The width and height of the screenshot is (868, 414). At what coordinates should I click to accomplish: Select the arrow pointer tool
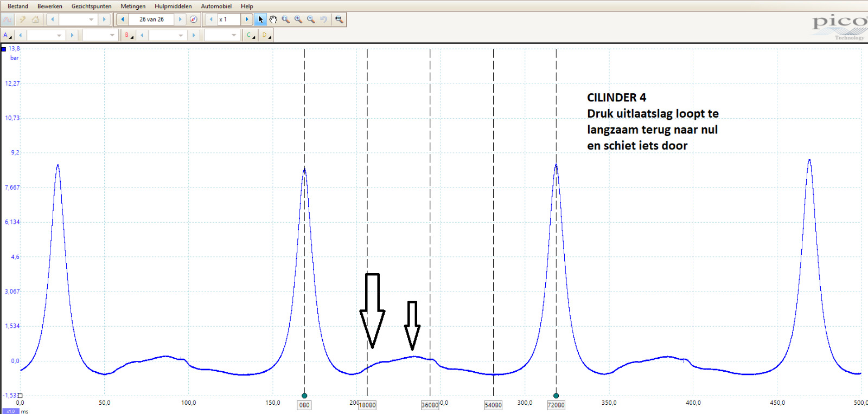pos(260,20)
